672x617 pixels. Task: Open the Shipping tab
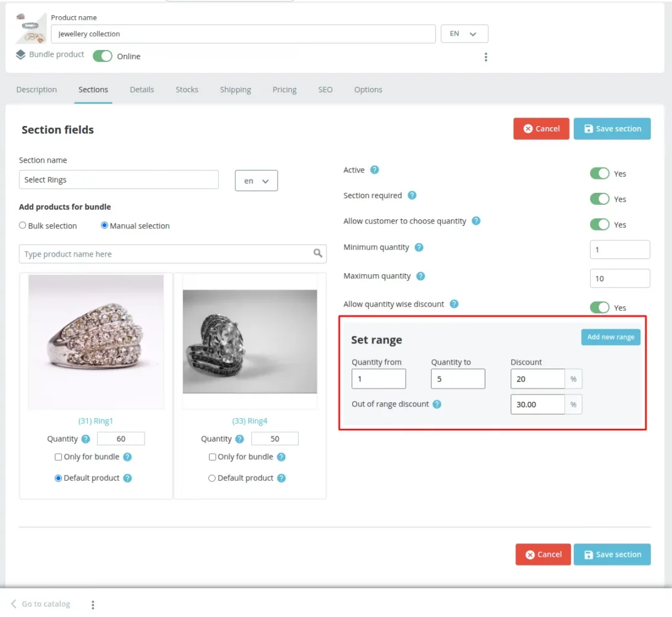click(235, 90)
